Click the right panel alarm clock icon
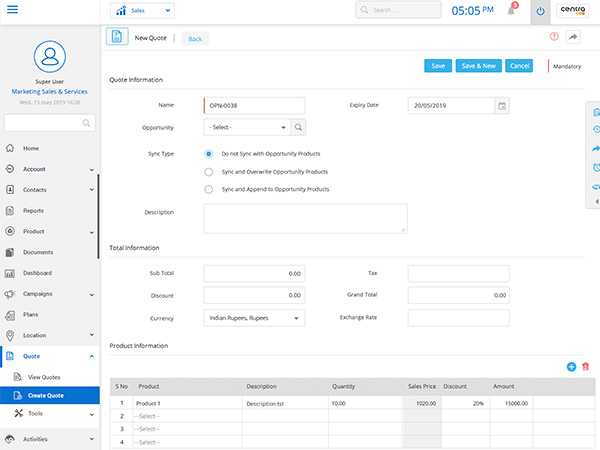Image resolution: width=600 pixels, height=450 pixels. coord(596,167)
